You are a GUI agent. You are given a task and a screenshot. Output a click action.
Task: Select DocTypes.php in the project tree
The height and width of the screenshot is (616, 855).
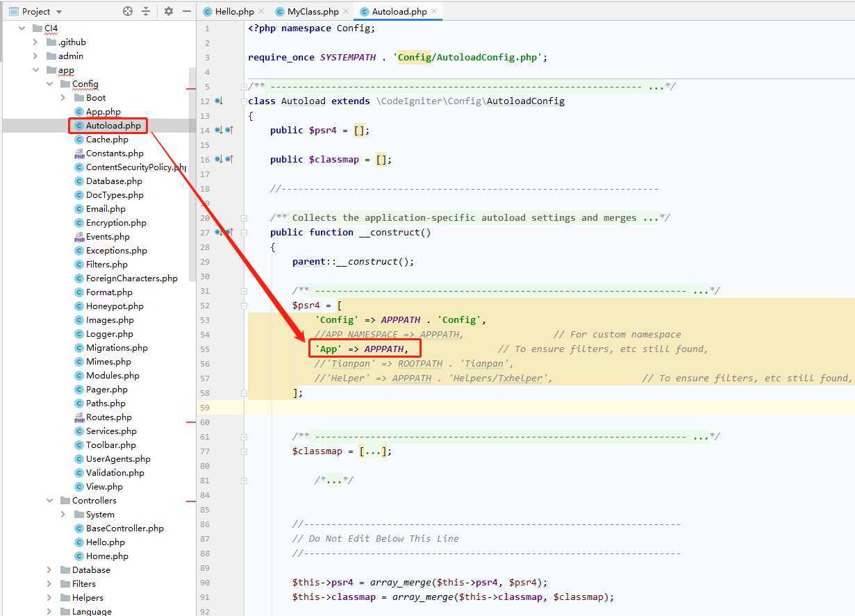[x=115, y=195]
